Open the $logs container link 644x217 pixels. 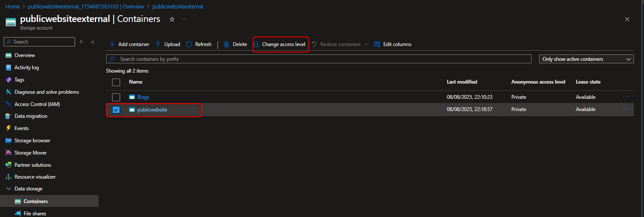[x=143, y=97]
